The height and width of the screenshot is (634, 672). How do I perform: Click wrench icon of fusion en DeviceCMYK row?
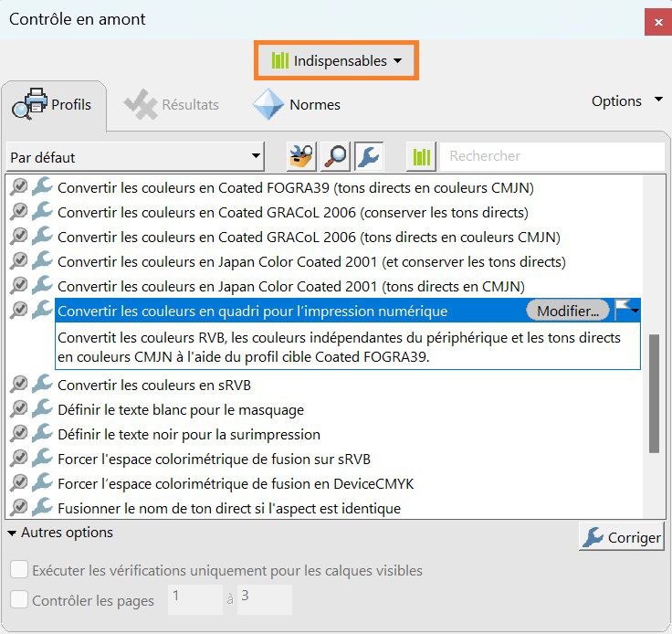tap(42, 482)
